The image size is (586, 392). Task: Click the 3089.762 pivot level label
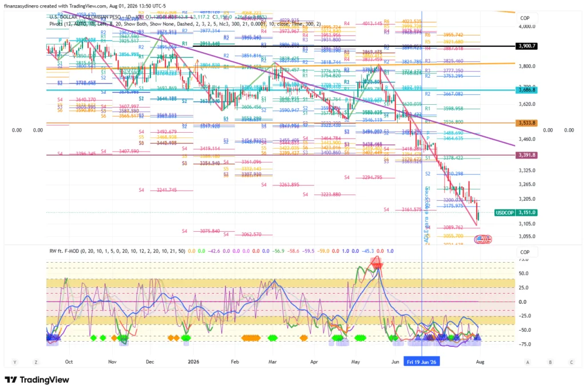(453, 228)
